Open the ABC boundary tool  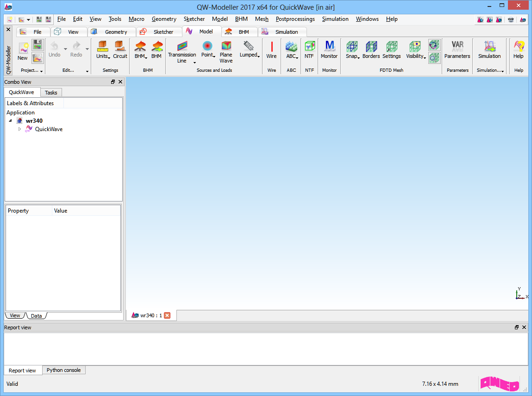click(x=292, y=50)
